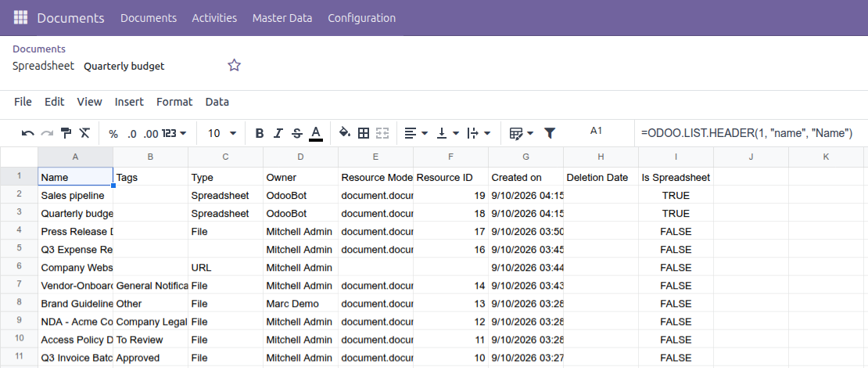Open the Insert menu
Viewport: 868px width, 368px height.
pyautogui.click(x=129, y=102)
